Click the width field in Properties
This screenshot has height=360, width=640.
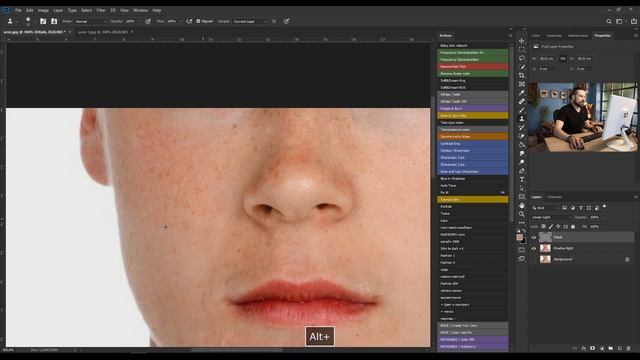548,59
